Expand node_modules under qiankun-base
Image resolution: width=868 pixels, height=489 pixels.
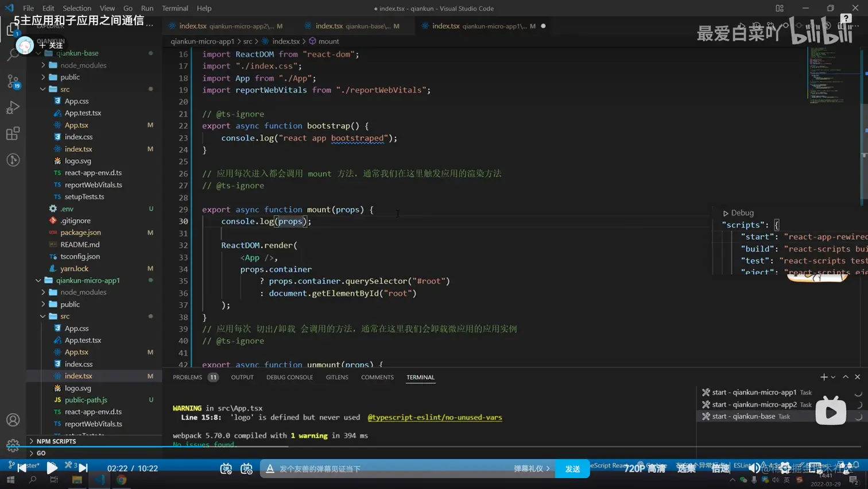tap(83, 66)
